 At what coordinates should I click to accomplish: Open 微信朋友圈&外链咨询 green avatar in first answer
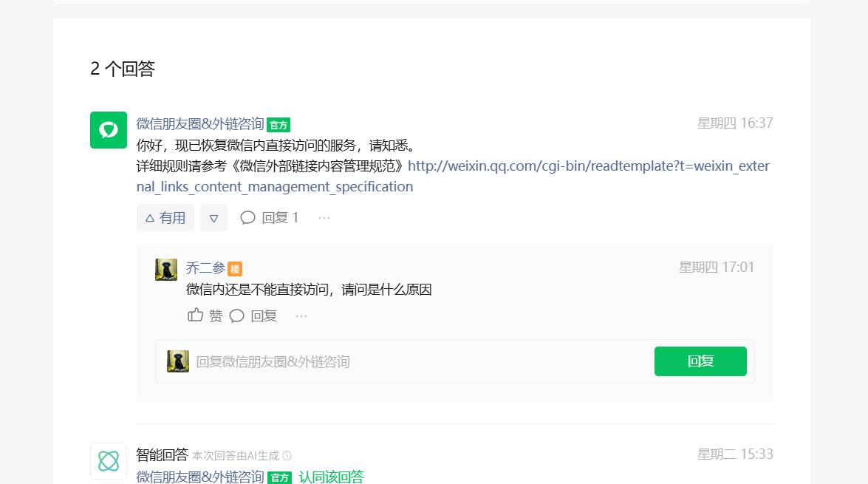click(x=109, y=130)
